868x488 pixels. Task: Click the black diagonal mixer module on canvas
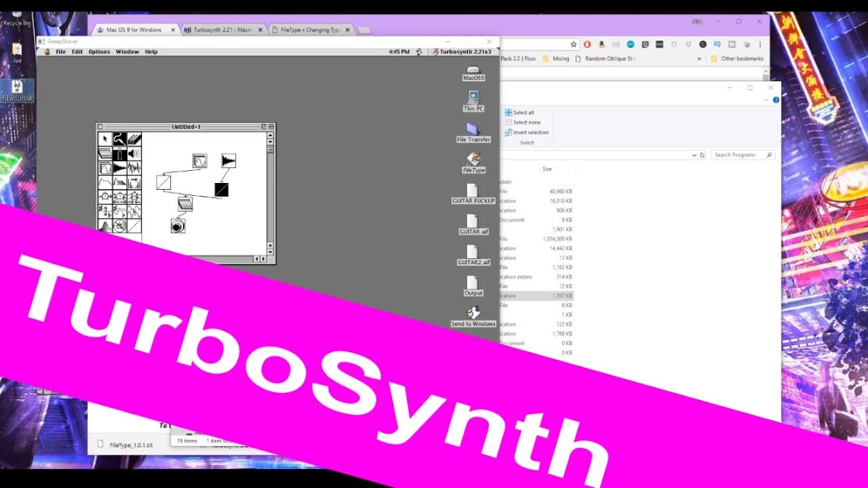(x=222, y=190)
